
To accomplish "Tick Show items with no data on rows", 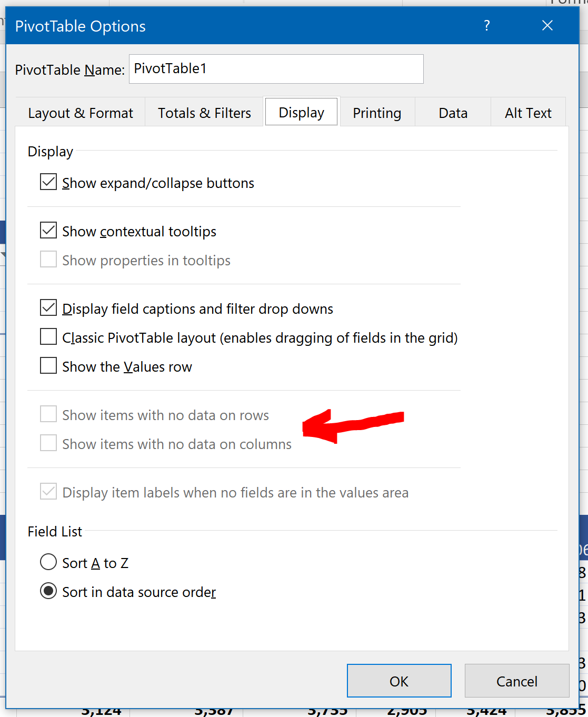I will 48,414.
